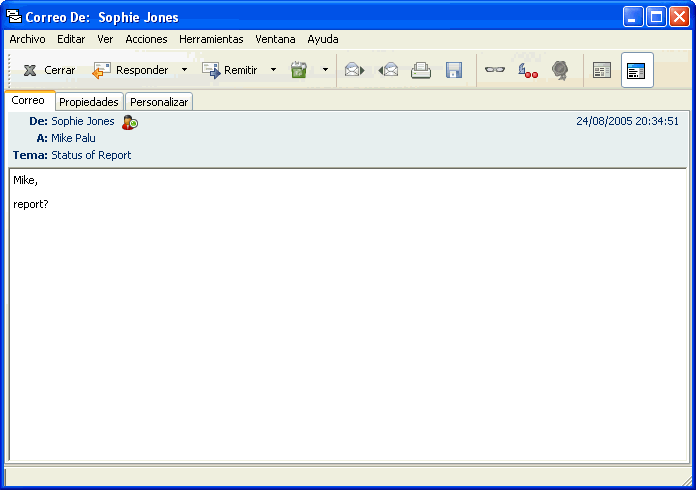Open the Editar menu
This screenshot has width=696, height=490.
(x=71, y=39)
